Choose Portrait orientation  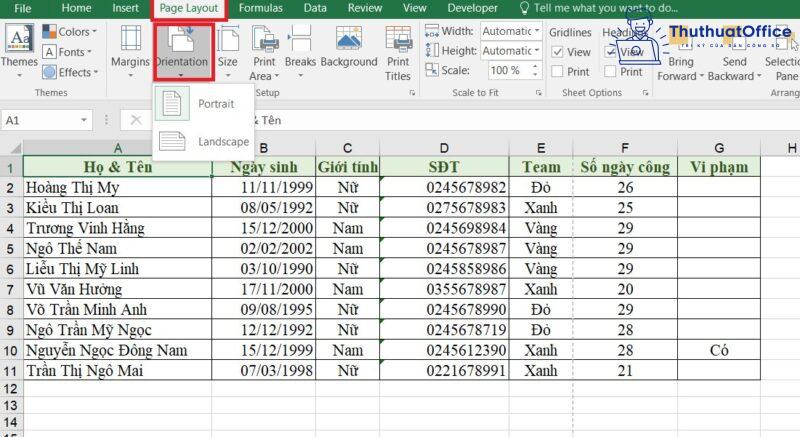[x=204, y=104]
